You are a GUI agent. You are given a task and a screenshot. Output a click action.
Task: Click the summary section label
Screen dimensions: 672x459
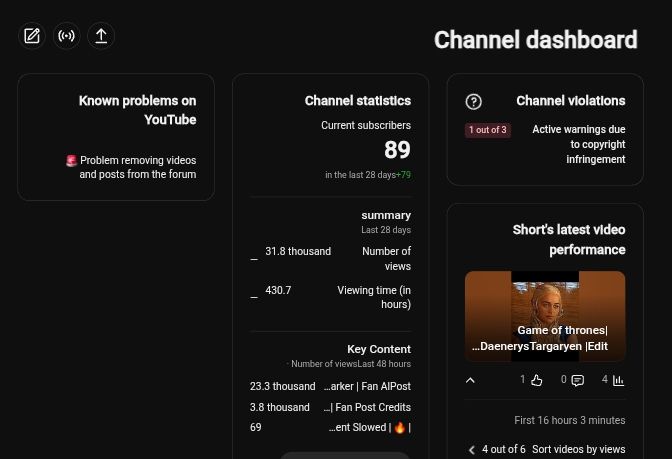pyautogui.click(x=386, y=215)
